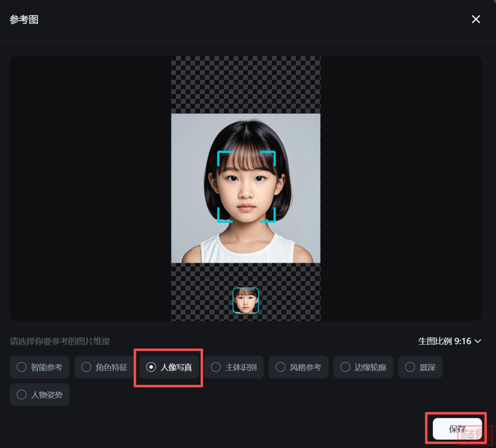496x448 pixels.
Task: Select the 人像写真 radio option
Action: tap(169, 367)
